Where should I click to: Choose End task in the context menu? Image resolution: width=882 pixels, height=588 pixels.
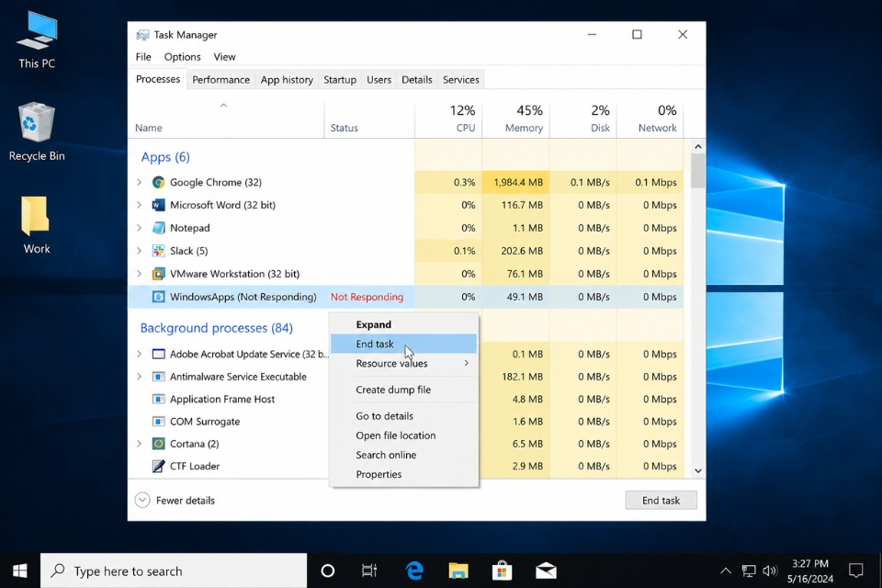coord(404,344)
